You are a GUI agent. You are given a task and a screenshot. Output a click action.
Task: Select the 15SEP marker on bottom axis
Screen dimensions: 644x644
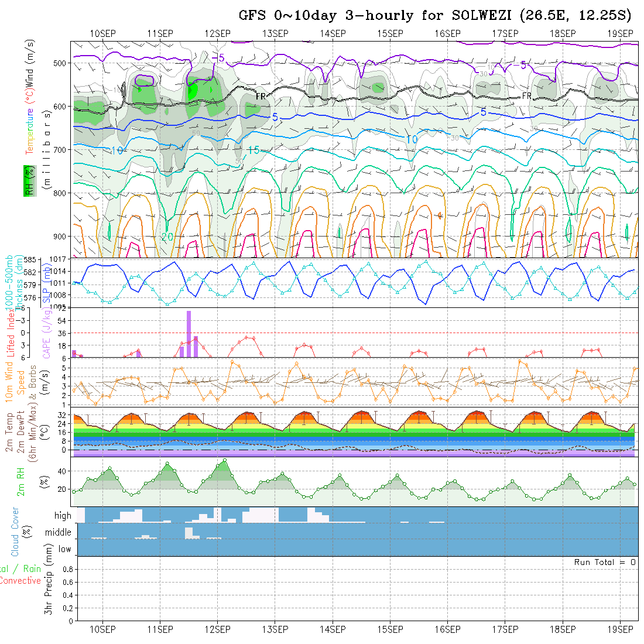tap(390, 629)
